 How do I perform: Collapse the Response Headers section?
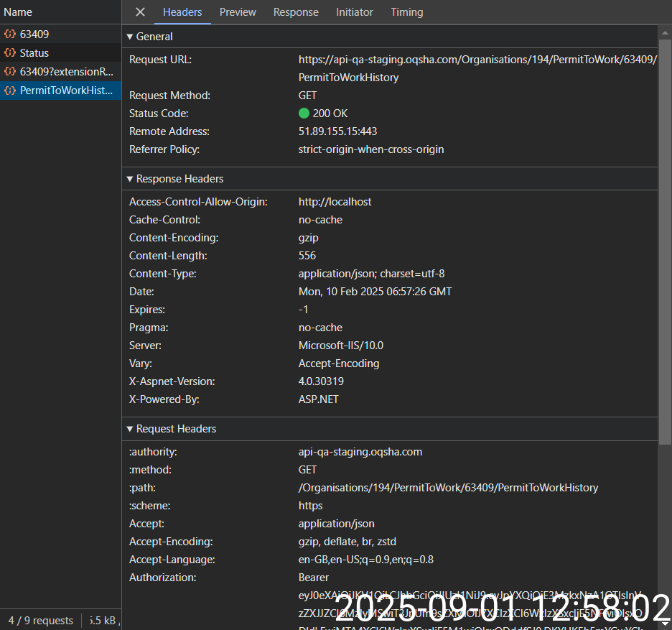(x=130, y=179)
